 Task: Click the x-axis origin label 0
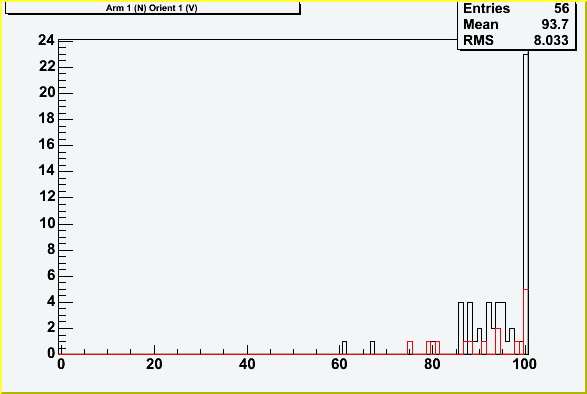coord(61,364)
